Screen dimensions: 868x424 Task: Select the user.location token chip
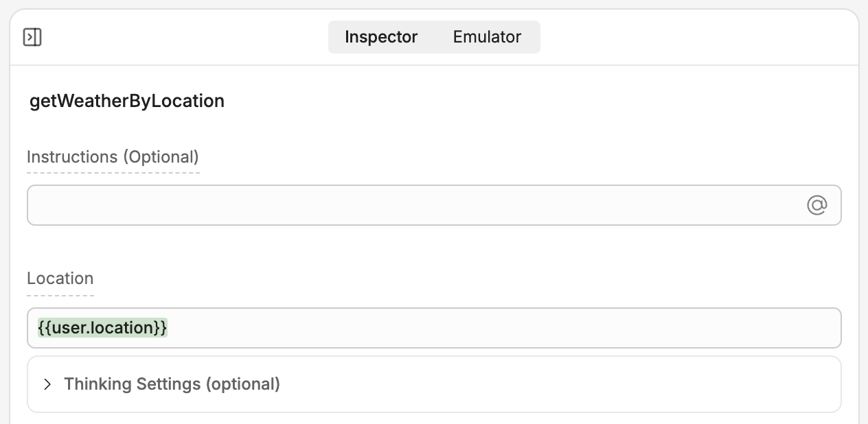click(102, 328)
